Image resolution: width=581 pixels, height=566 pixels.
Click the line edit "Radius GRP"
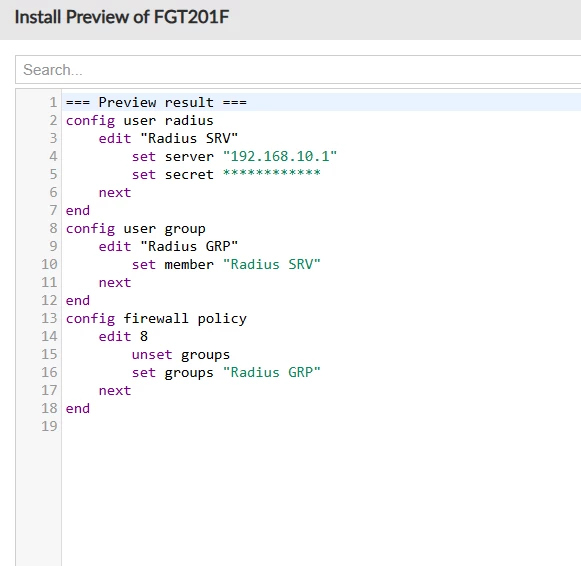[x=168, y=246]
